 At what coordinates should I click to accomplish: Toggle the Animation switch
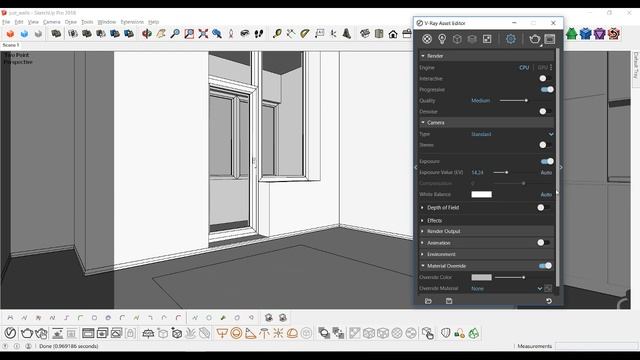[543, 242]
